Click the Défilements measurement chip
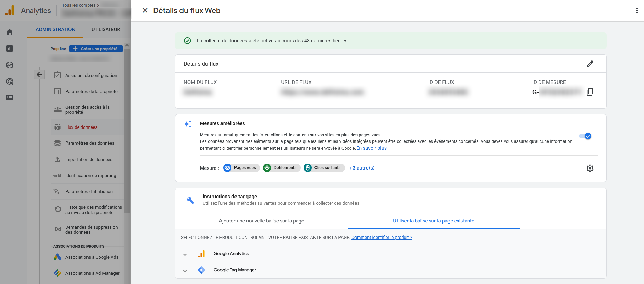This screenshot has width=644, height=284. click(282, 168)
